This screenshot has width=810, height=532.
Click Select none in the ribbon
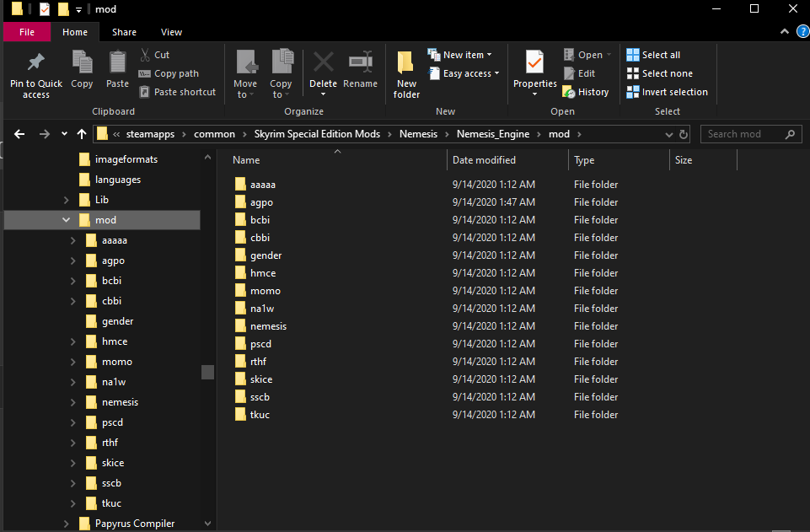[x=660, y=73]
